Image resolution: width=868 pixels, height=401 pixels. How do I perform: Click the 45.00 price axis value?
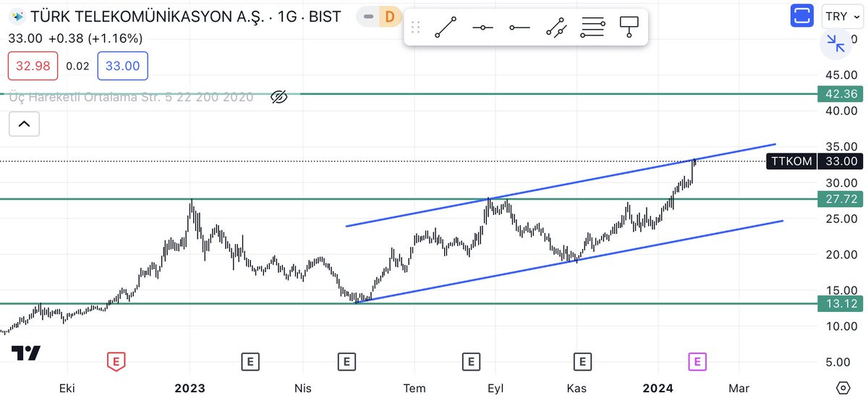[x=841, y=75]
